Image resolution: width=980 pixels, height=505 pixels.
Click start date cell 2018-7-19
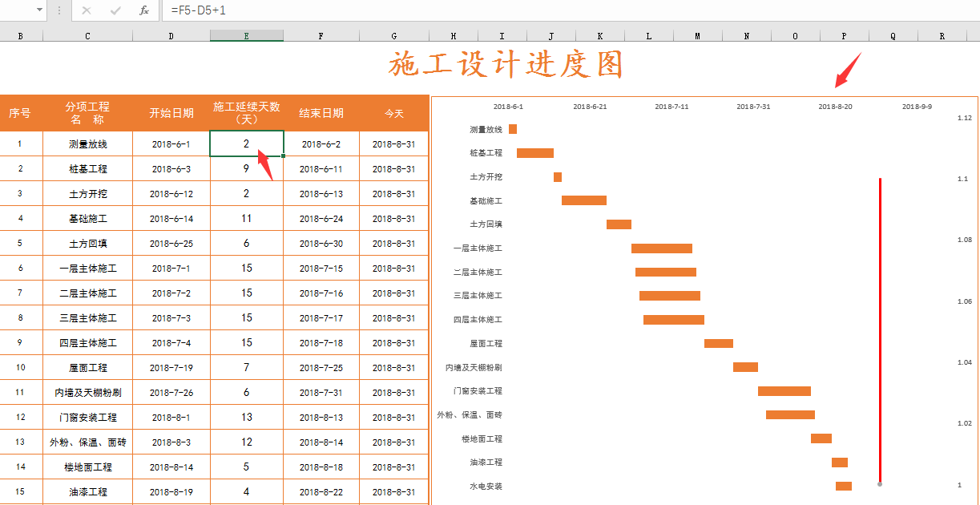pos(171,368)
